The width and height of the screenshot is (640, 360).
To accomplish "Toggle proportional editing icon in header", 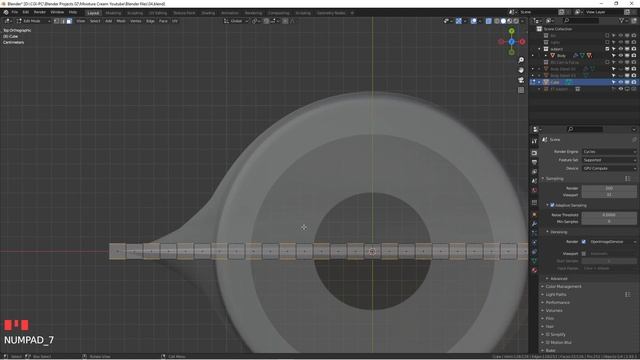I will click(284, 21).
